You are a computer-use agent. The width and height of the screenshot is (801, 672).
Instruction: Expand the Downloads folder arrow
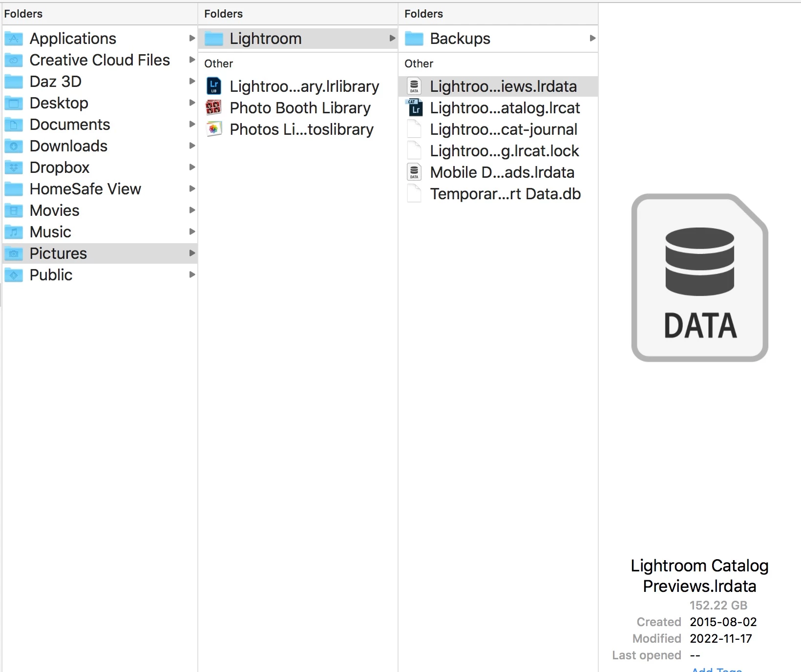pos(192,146)
